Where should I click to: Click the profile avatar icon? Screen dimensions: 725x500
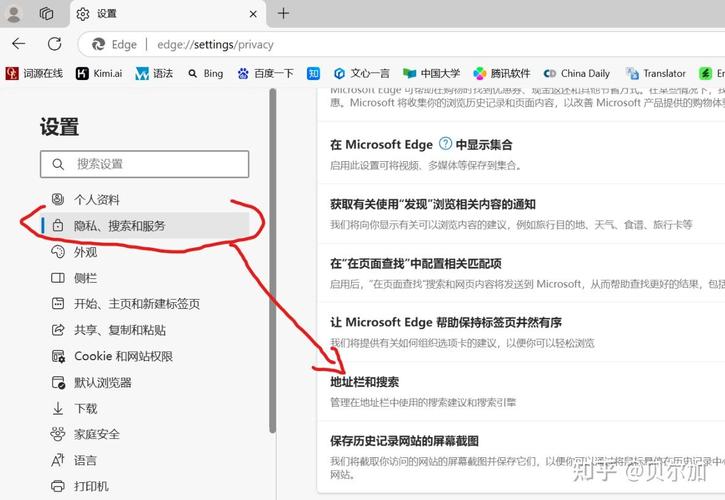pyautogui.click(x=14, y=13)
